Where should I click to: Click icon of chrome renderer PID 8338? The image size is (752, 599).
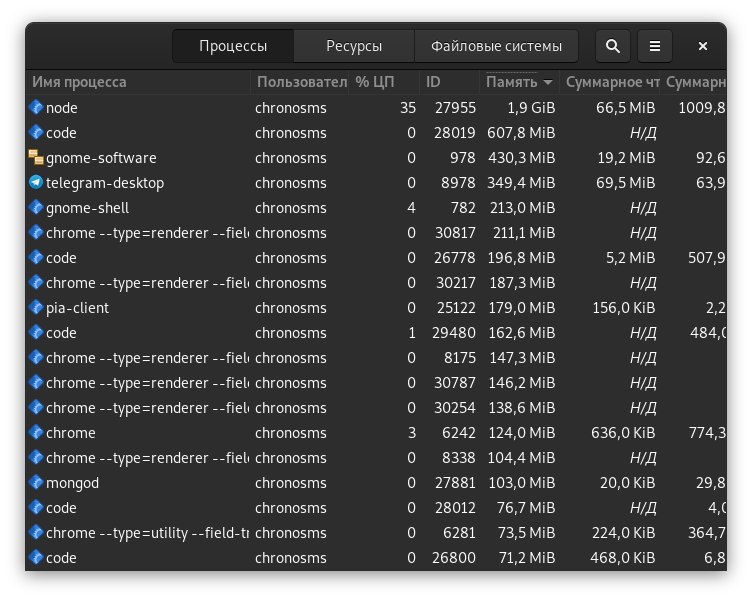(36, 457)
